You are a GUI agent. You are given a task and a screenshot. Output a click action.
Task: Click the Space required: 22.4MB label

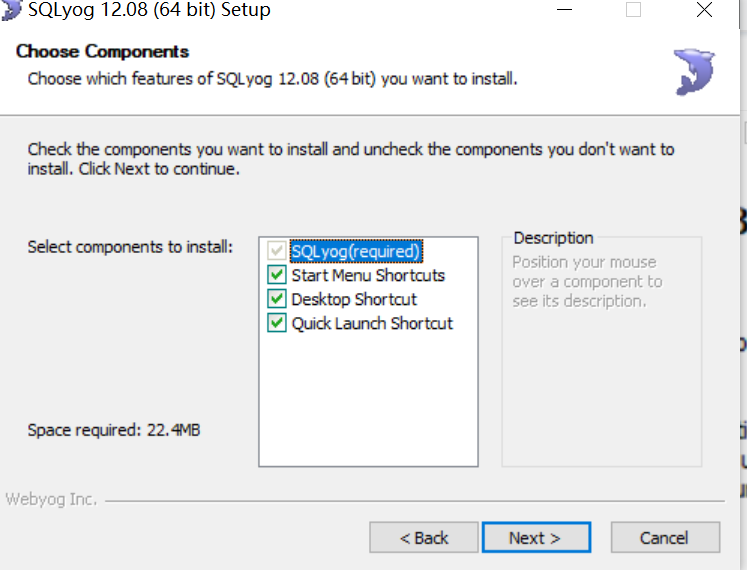click(114, 430)
